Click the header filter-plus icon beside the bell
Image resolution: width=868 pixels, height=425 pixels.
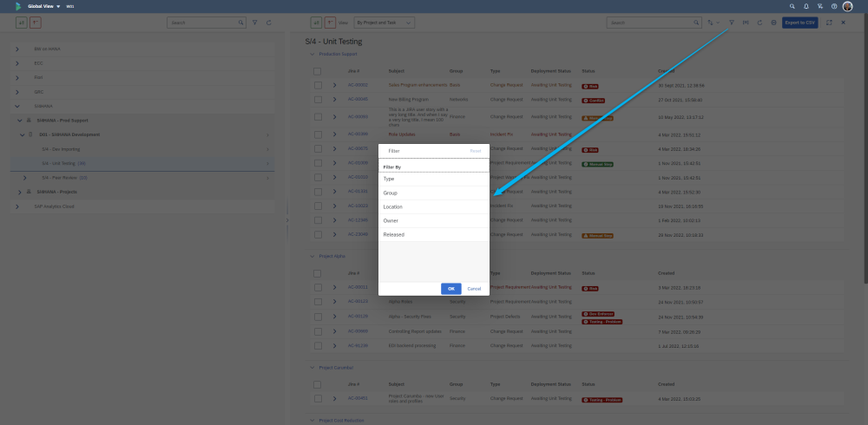click(820, 6)
